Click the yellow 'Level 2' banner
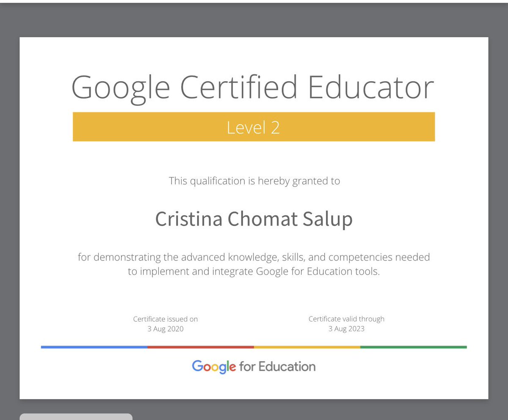Viewport: 508px width, 420px height. click(x=254, y=126)
